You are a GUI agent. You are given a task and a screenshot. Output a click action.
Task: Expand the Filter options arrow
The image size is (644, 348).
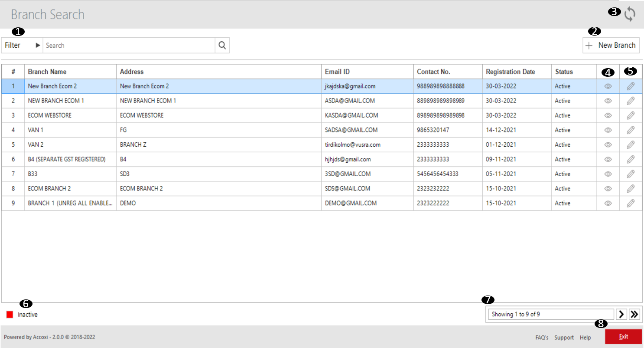click(38, 45)
